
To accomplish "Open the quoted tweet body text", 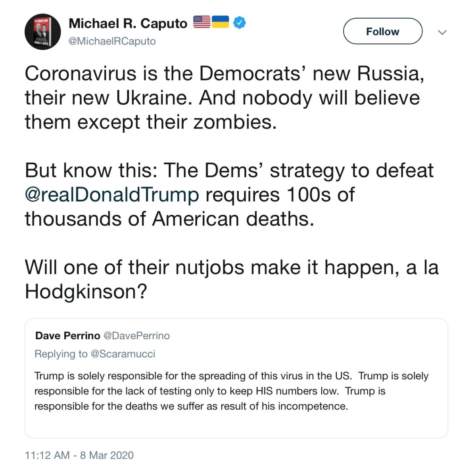I will tap(231, 391).
